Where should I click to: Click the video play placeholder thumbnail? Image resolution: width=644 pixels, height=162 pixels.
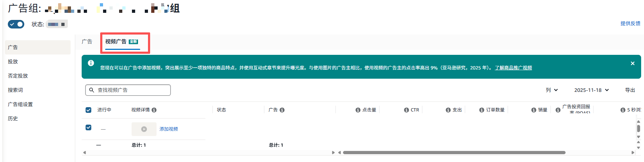[144, 129]
